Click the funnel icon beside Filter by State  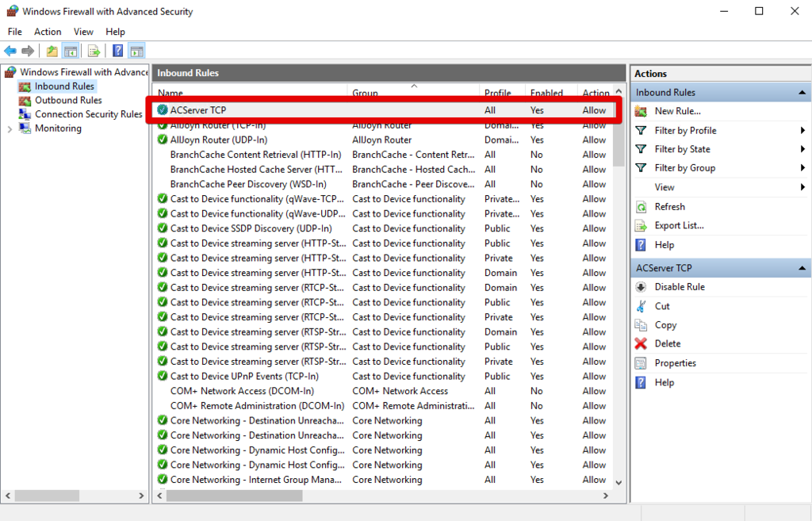point(641,149)
